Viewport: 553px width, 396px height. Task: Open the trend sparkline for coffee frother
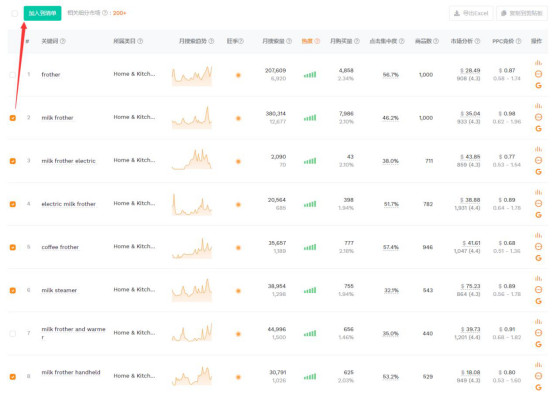tap(192, 248)
